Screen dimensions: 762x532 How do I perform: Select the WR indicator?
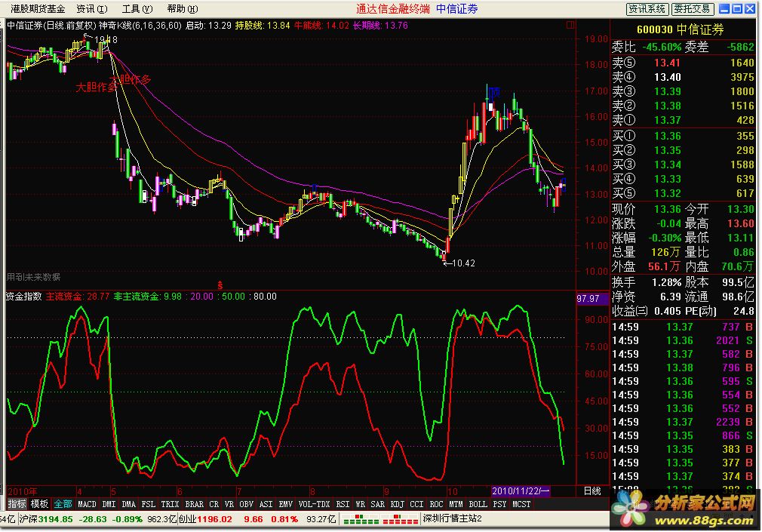tap(360, 504)
